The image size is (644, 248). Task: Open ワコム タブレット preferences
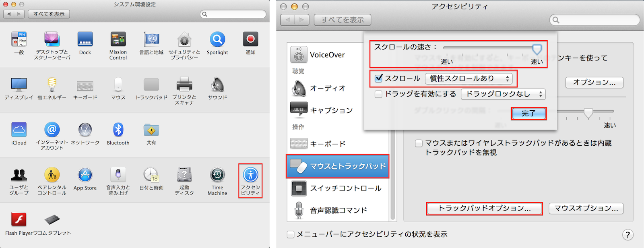point(52,220)
